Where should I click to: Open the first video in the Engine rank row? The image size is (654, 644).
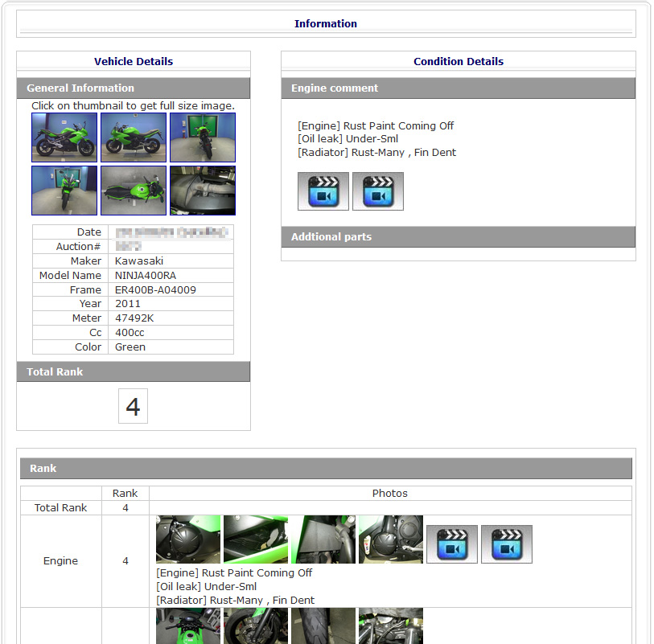coord(451,544)
